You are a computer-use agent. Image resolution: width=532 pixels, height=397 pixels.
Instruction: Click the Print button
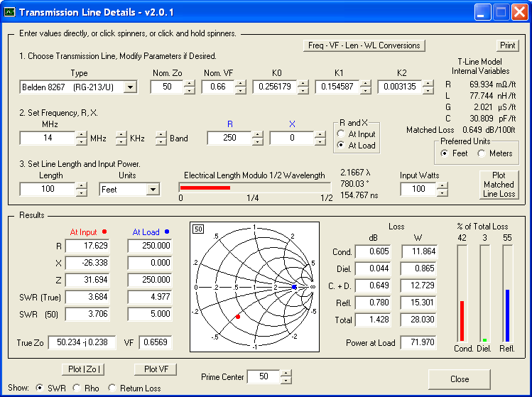click(507, 45)
